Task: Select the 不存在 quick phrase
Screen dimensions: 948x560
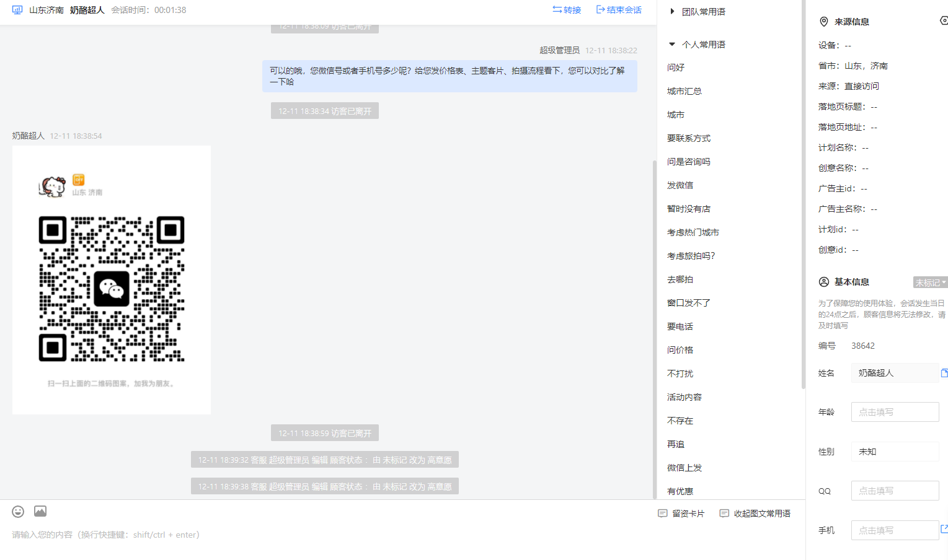Action: coord(680,421)
